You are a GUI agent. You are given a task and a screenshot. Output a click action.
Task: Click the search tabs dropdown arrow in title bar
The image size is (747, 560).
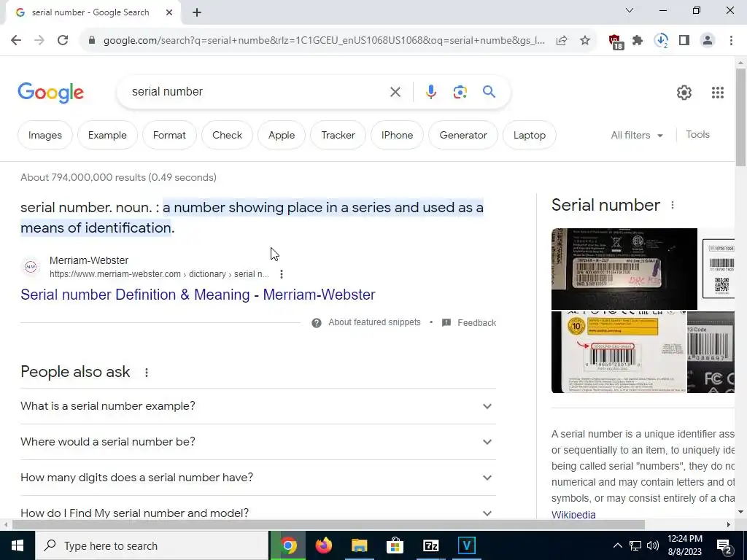[630, 10]
